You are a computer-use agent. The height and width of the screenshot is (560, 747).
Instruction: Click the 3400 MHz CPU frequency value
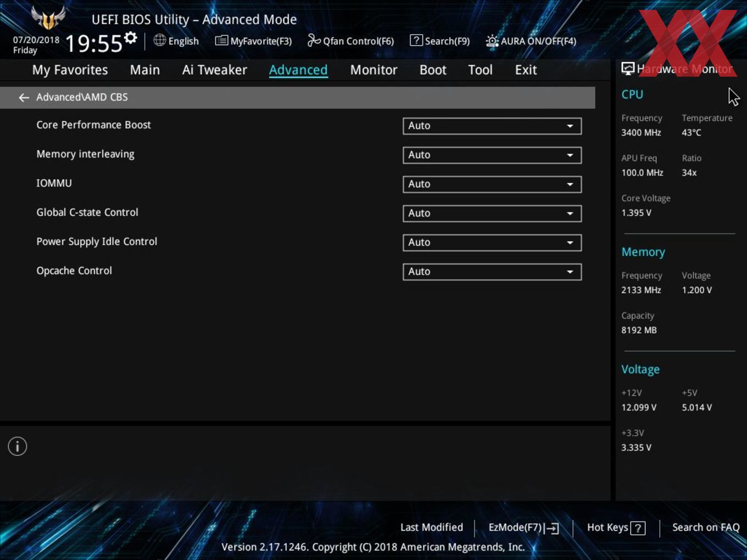[641, 132]
